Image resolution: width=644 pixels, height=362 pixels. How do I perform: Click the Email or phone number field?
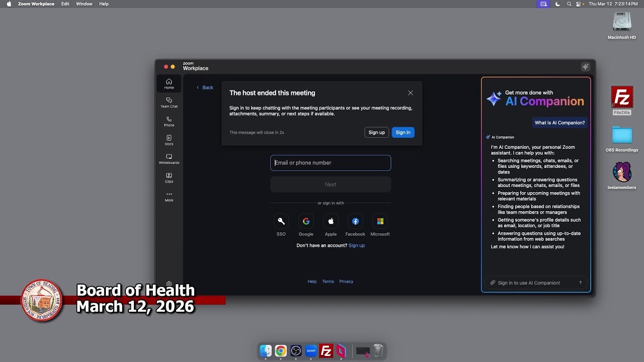point(331,163)
